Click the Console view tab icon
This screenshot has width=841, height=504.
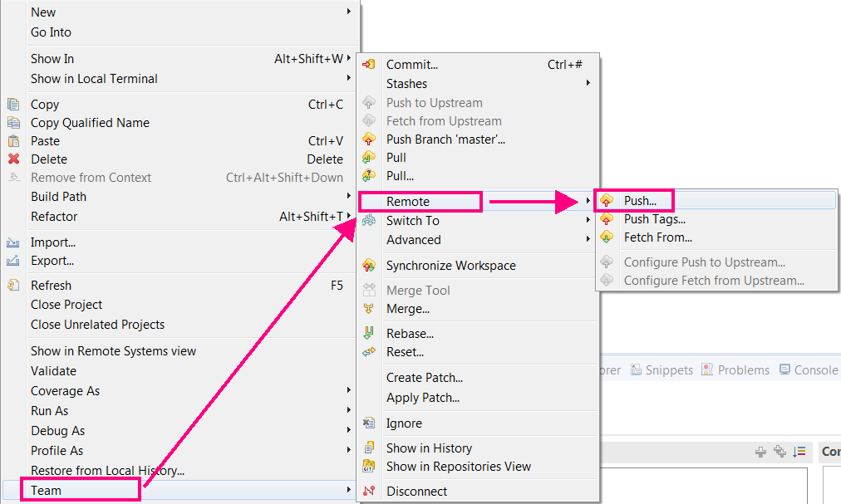pyautogui.click(x=784, y=369)
